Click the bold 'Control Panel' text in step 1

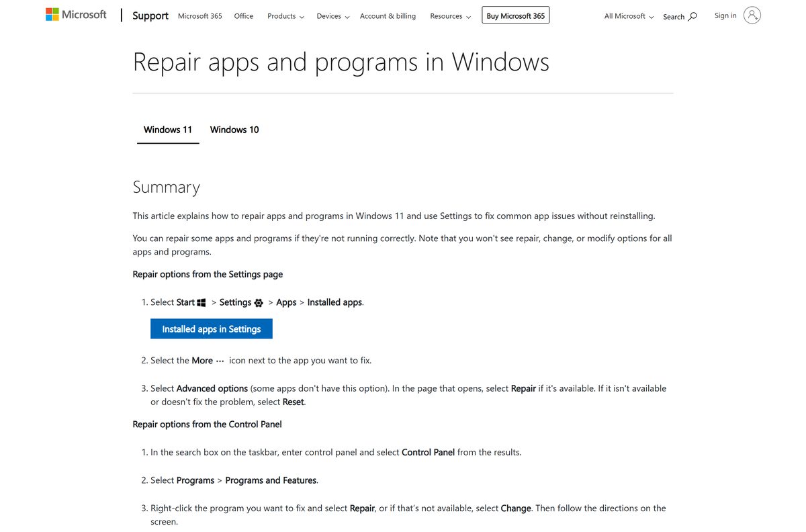(x=428, y=452)
